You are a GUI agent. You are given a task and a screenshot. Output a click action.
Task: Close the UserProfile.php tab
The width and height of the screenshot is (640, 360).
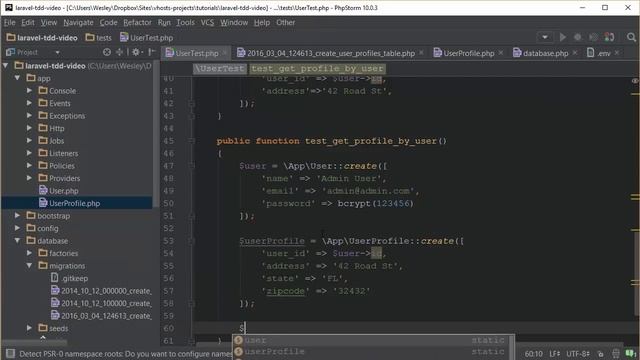coord(501,53)
